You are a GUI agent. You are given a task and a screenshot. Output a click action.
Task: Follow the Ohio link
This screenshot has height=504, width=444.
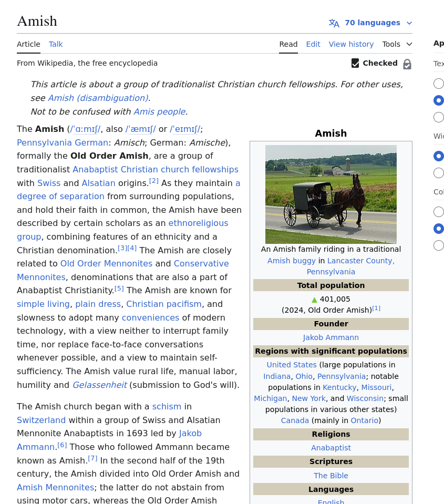[x=304, y=376]
